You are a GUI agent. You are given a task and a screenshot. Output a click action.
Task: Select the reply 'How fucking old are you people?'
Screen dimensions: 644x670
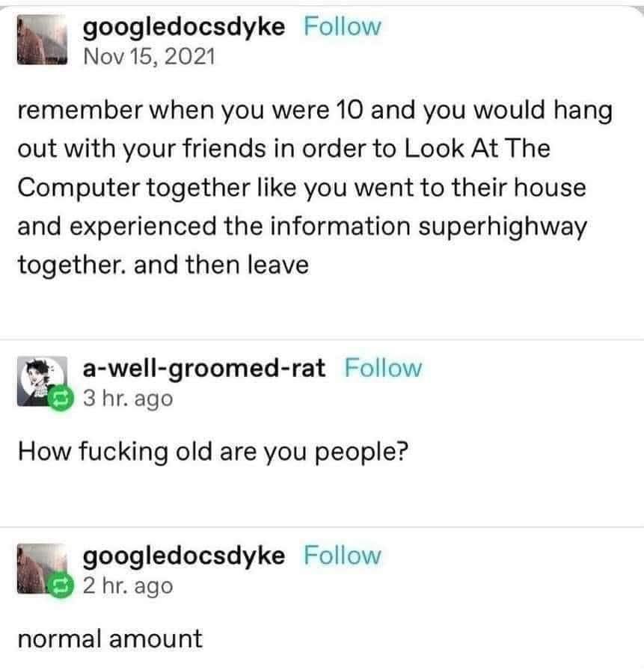(x=213, y=452)
